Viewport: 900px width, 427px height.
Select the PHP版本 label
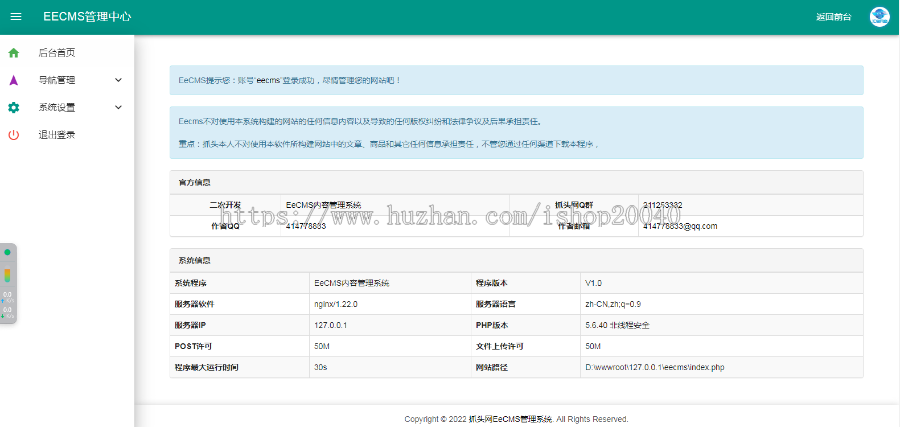point(492,325)
